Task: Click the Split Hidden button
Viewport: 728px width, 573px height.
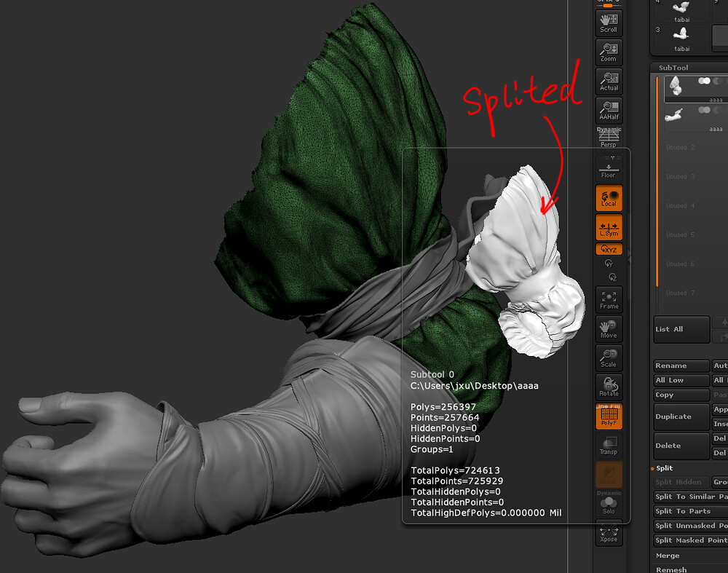Action: coord(681,483)
